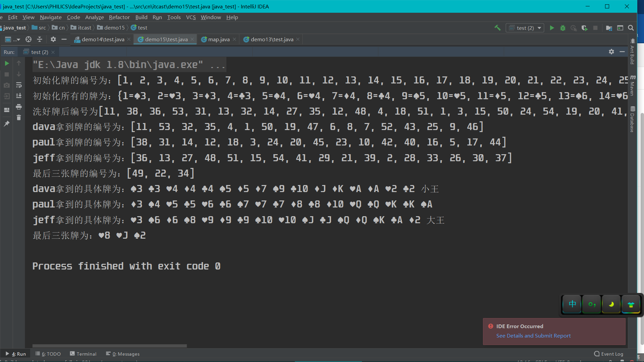Toggle the pin tab icon in the Run panel

[x=7, y=124]
